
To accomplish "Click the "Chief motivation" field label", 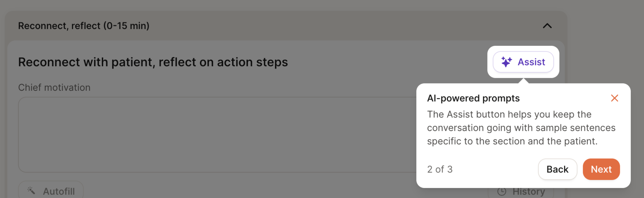I will [x=54, y=88].
